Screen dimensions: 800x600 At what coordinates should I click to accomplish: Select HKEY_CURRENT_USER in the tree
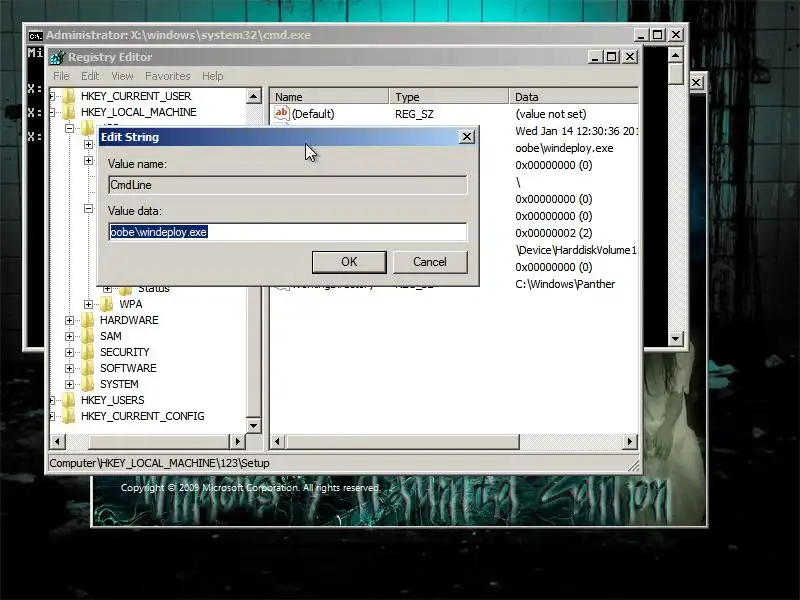click(x=136, y=96)
